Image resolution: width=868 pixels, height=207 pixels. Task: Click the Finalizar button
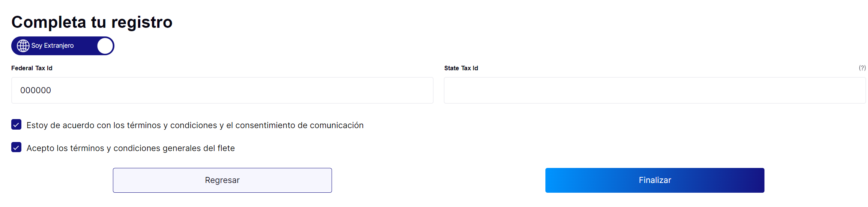pyautogui.click(x=655, y=180)
